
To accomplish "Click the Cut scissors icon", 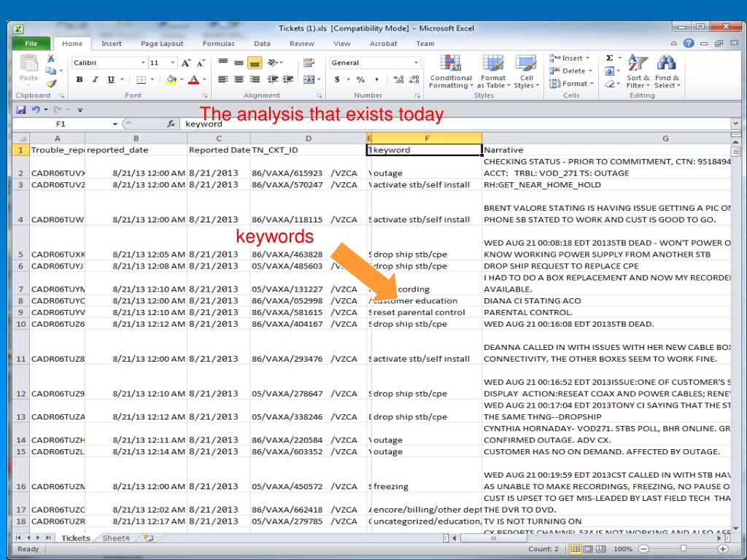I will tap(50, 58).
